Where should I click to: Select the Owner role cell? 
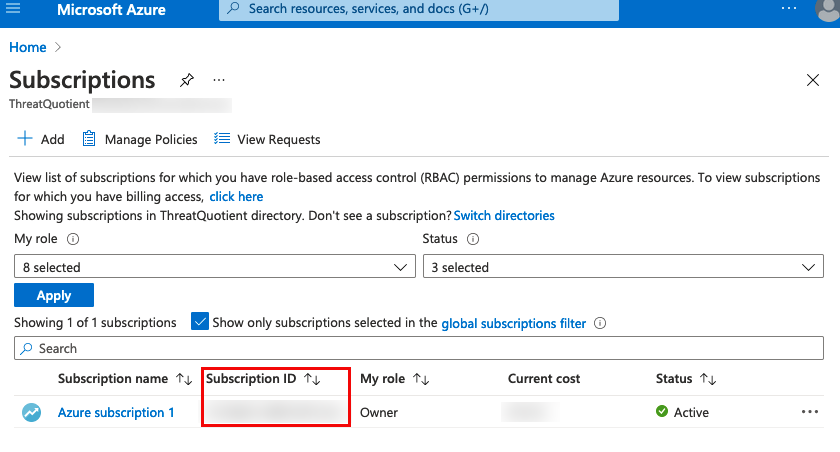coord(379,412)
